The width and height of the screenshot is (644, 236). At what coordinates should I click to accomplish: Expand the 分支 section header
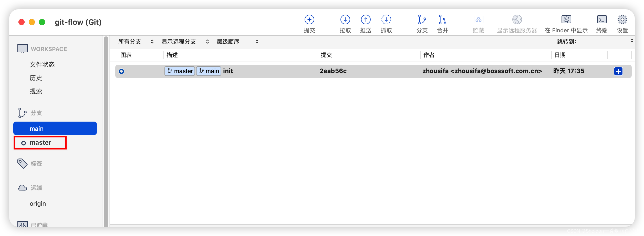click(x=36, y=113)
